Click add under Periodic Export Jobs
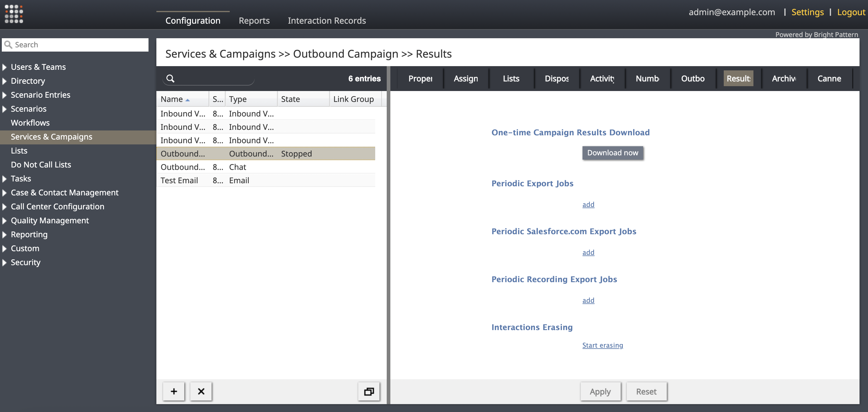This screenshot has width=868, height=412. pyautogui.click(x=588, y=204)
